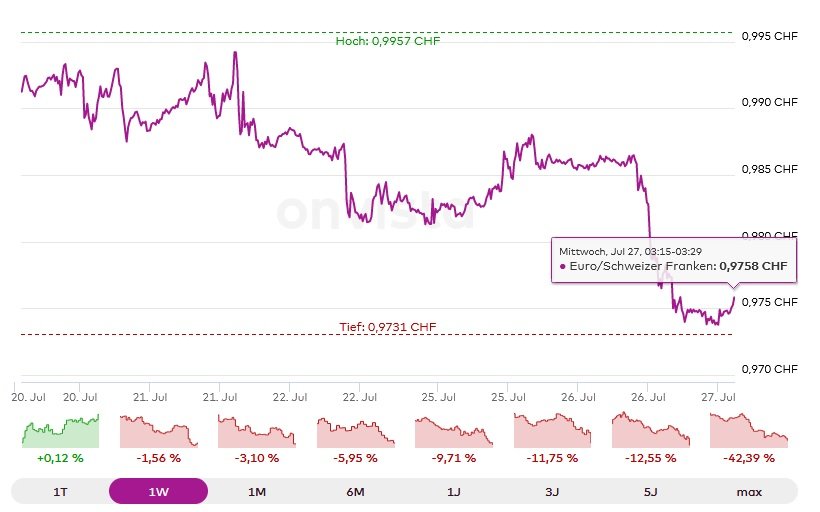Image resolution: width=820 pixels, height=512 pixels.
Task: Choose the 3J time range
Action: click(x=552, y=491)
